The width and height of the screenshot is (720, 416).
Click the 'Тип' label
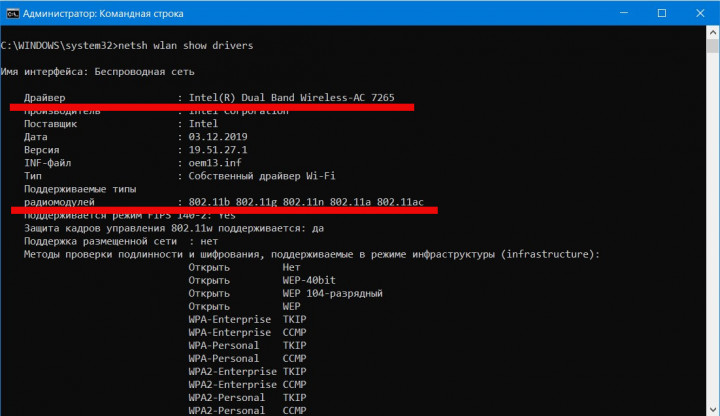pyautogui.click(x=33, y=176)
